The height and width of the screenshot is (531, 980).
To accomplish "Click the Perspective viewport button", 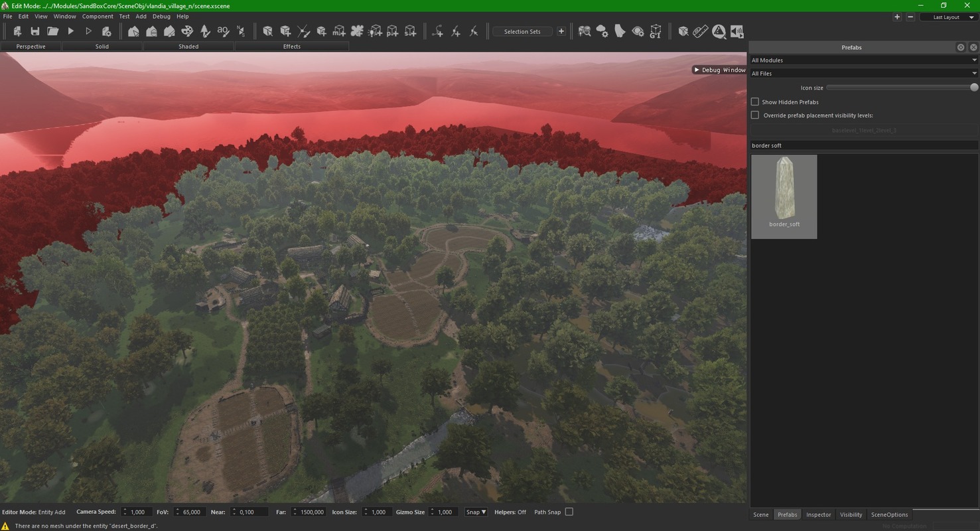I will (x=31, y=46).
